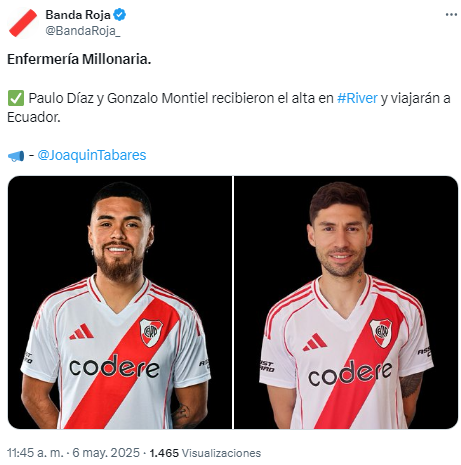Viewport: 461px width, 465px height.
Task: Click the codere logo on left shirt
Action: pos(114,366)
